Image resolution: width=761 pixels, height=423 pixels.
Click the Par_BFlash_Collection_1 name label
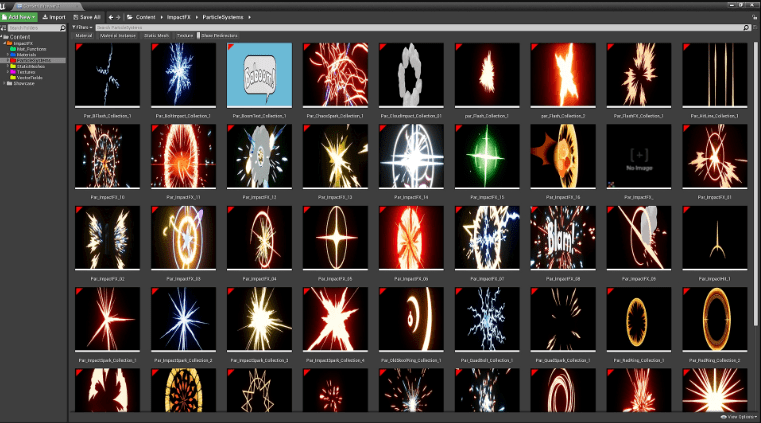[x=107, y=116]
